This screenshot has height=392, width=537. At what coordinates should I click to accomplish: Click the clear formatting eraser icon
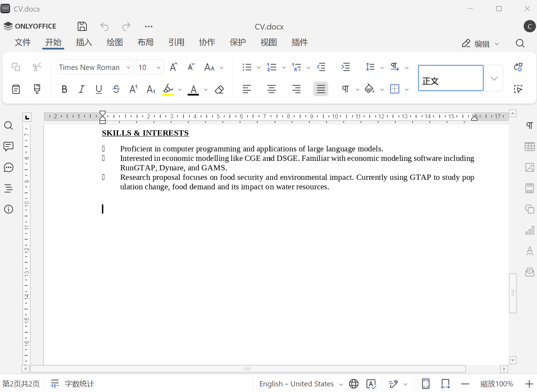[x=219, y=90]
